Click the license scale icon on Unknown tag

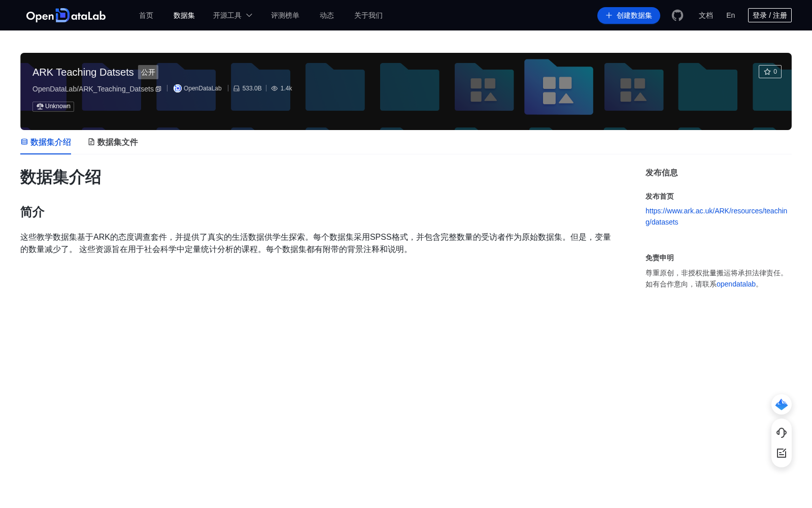point(40,106)
